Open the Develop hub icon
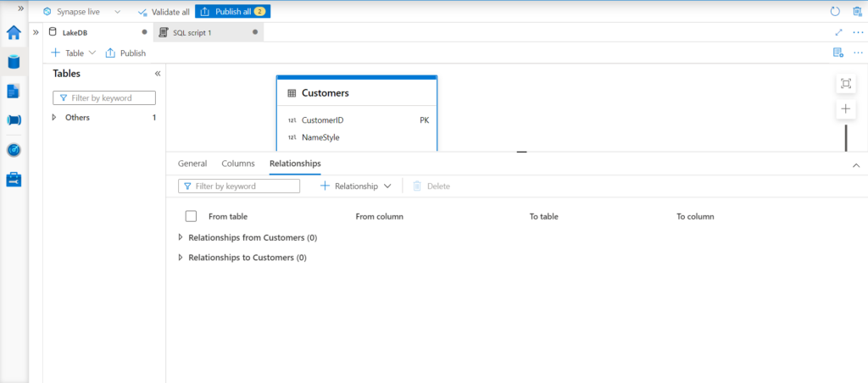This screenshot has width=868, height=383. 14,91
